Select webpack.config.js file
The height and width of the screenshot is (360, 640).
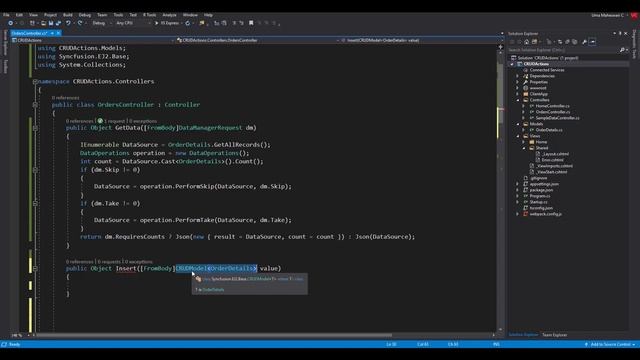[545, 214]
